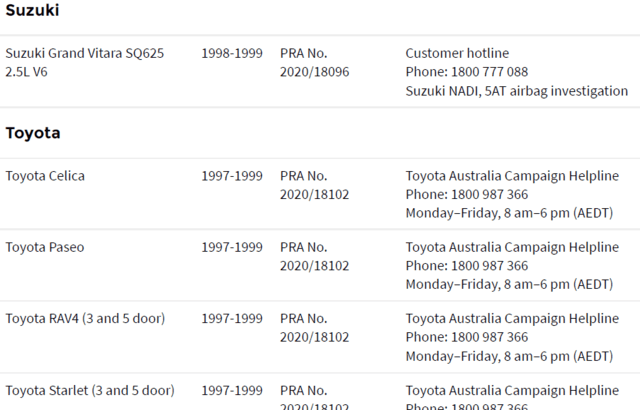This screenshot has height=410, width=640.
Task: Open the PRA No. in the Toyota Celica row
Action: (x=314, y=185)
